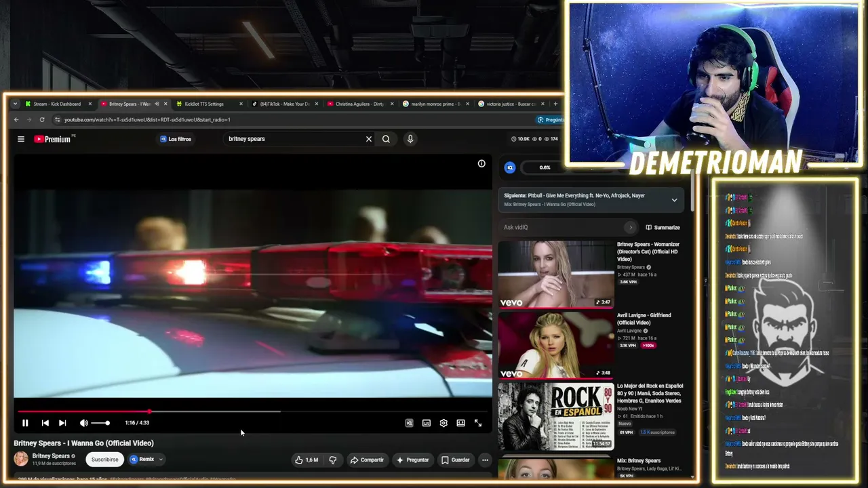Image resolution: width=868 pixels, height=488 pixels.
Task: Open the Womanizer video thumbnail
Action: [556, 274]
